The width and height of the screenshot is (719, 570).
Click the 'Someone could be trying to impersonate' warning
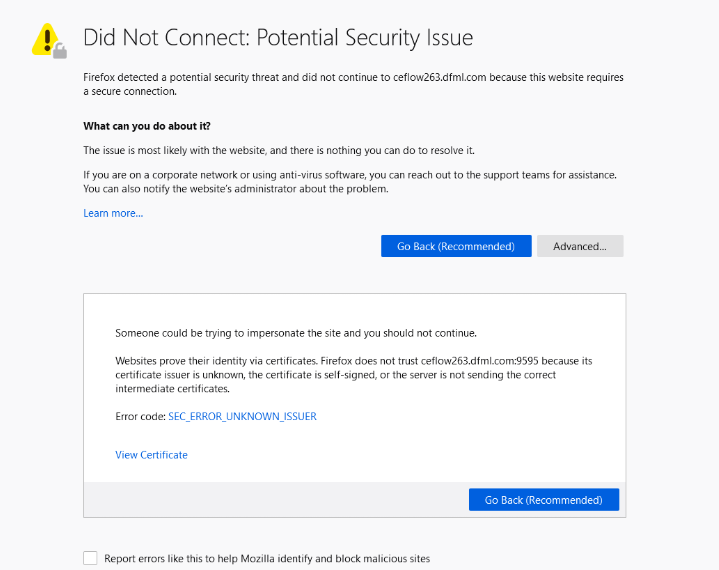tap(296, 332)
